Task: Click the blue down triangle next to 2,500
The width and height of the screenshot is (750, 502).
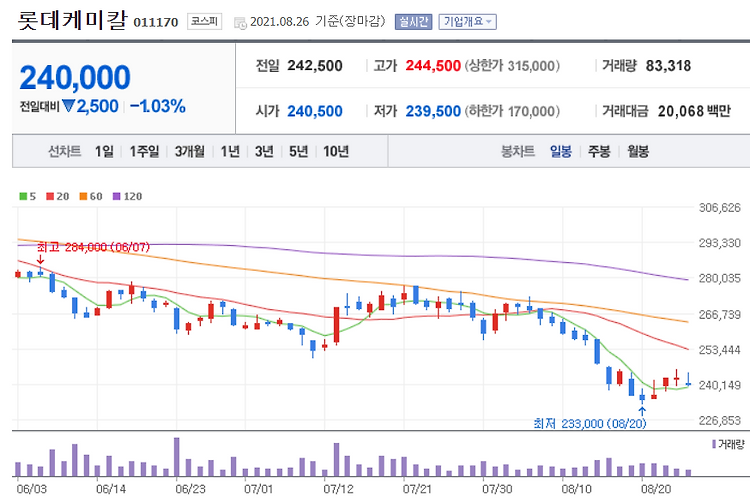Action: [x=69, y=105]
